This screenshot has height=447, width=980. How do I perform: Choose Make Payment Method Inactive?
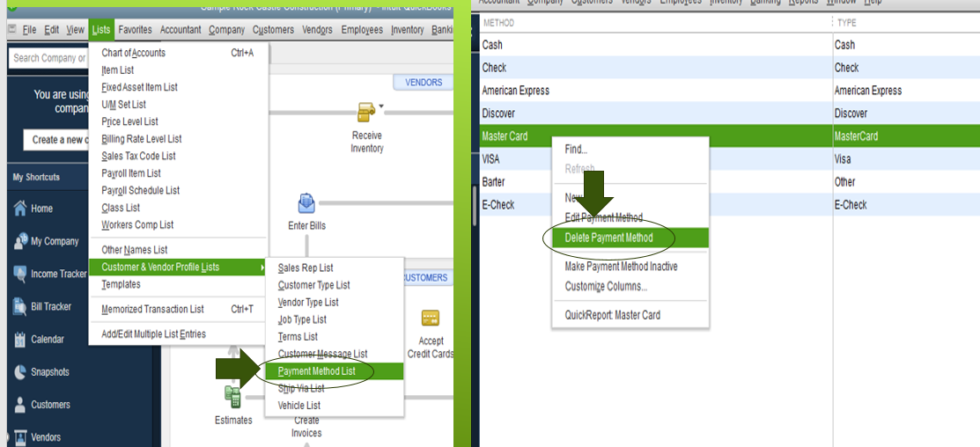630,267
